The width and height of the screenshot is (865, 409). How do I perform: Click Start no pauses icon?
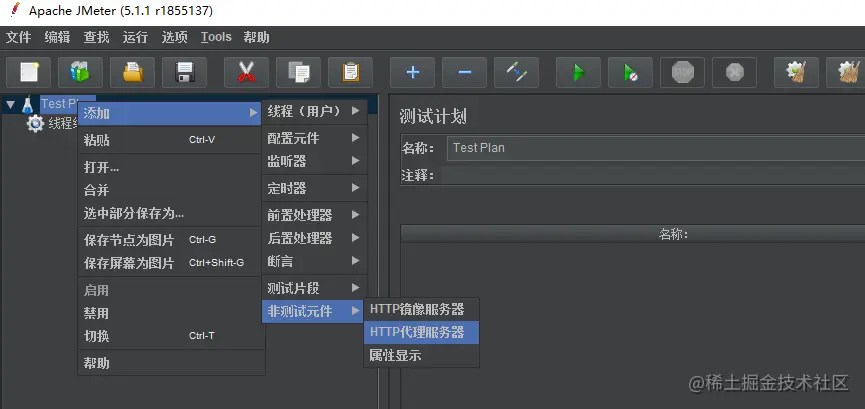631,72
